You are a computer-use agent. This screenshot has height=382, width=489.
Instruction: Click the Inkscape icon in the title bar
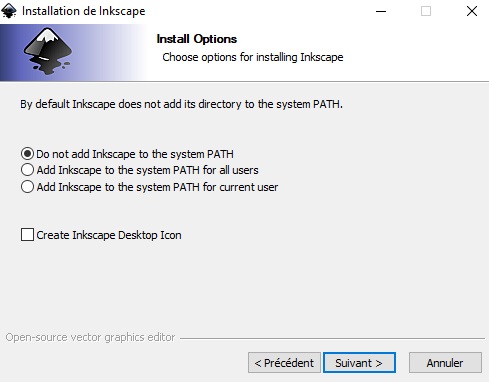pyautogui.click(x=9, y=11)
